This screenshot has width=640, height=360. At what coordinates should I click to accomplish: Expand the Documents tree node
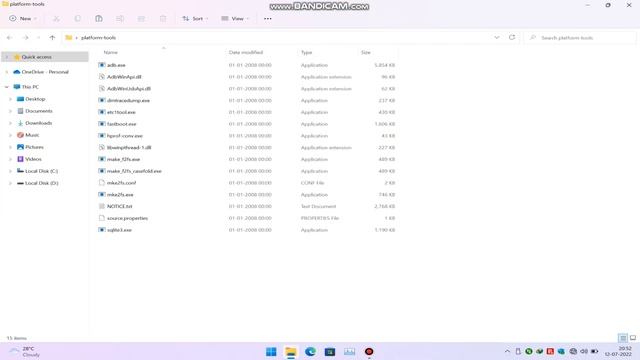pyautogui.click(x=10, y=111)
